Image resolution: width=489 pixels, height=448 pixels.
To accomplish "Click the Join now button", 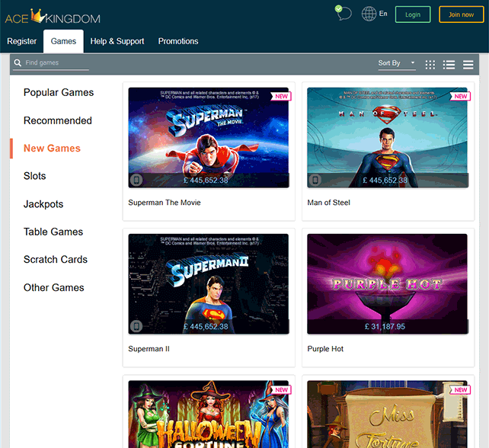I will 462,14.
